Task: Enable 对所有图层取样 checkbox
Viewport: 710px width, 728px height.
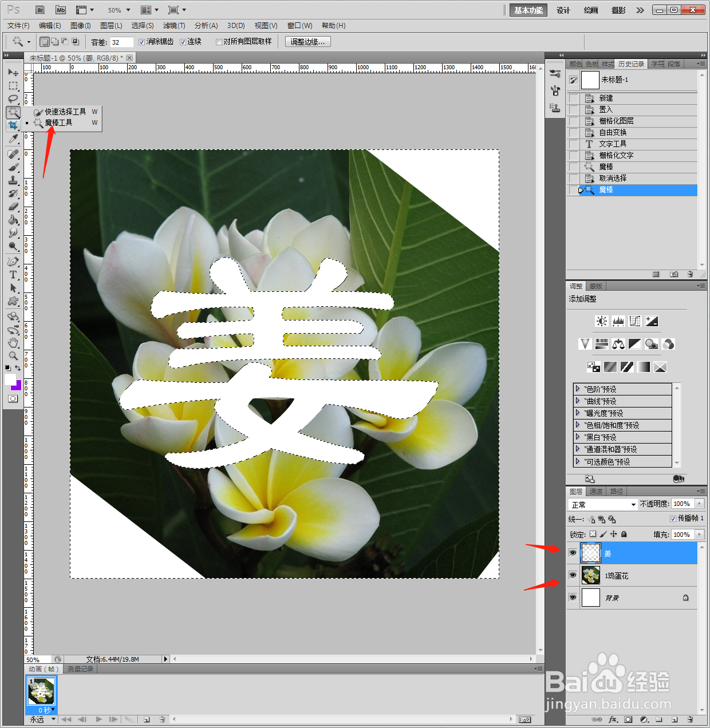Action: (219, 42)
